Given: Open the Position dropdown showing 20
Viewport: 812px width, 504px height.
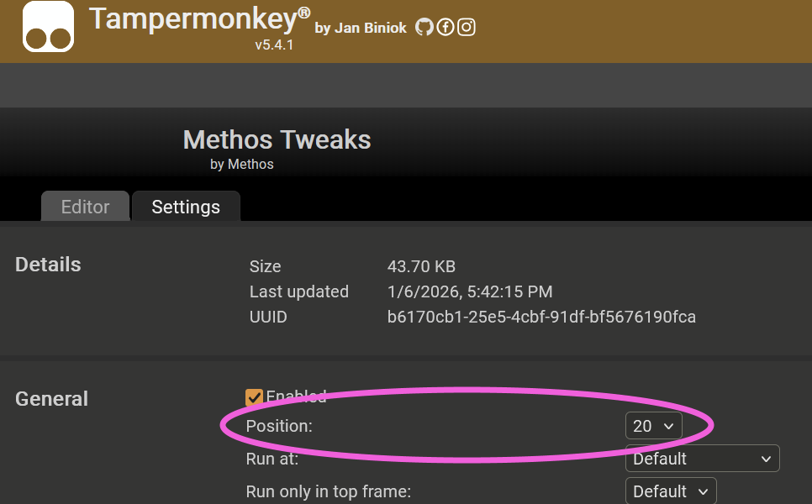Looking at the screenshot, I should tap(653, 426).
